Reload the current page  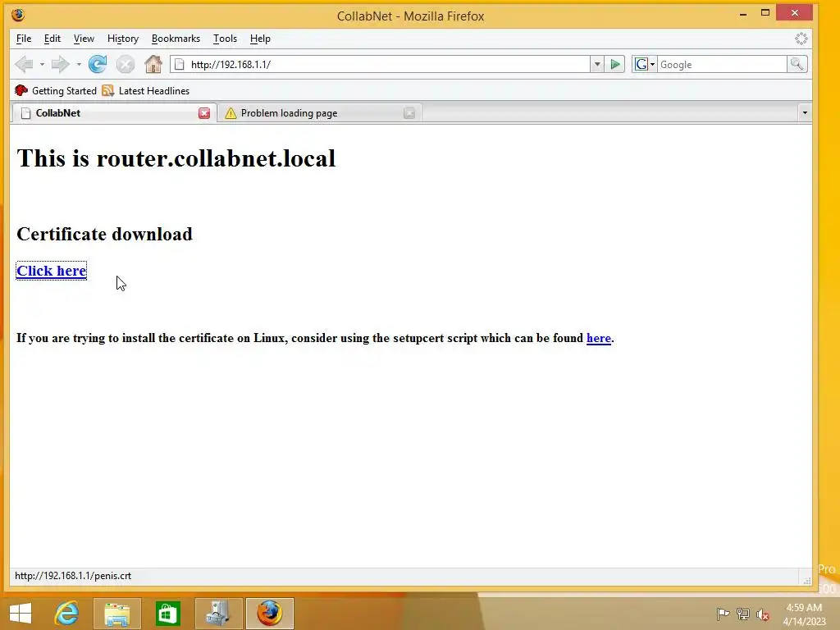point(98,64)
